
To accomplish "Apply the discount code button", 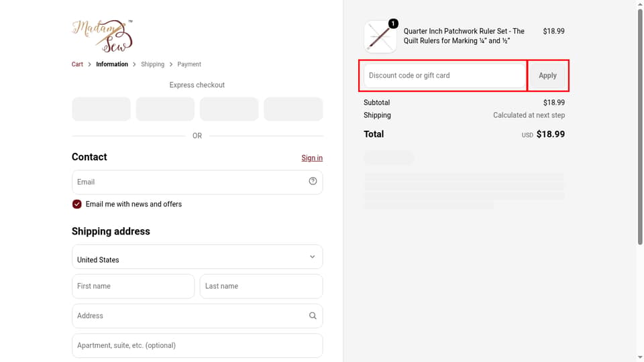I will pos(547,76).
